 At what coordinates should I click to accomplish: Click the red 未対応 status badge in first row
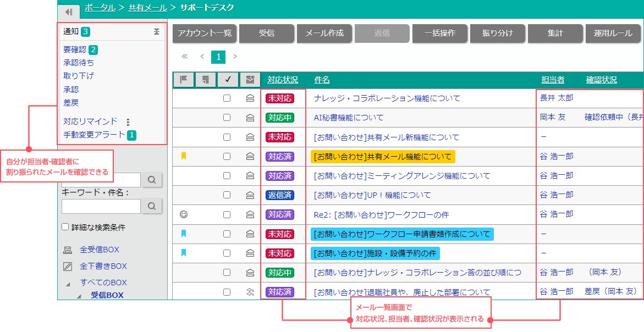click(x=279, y=98)
